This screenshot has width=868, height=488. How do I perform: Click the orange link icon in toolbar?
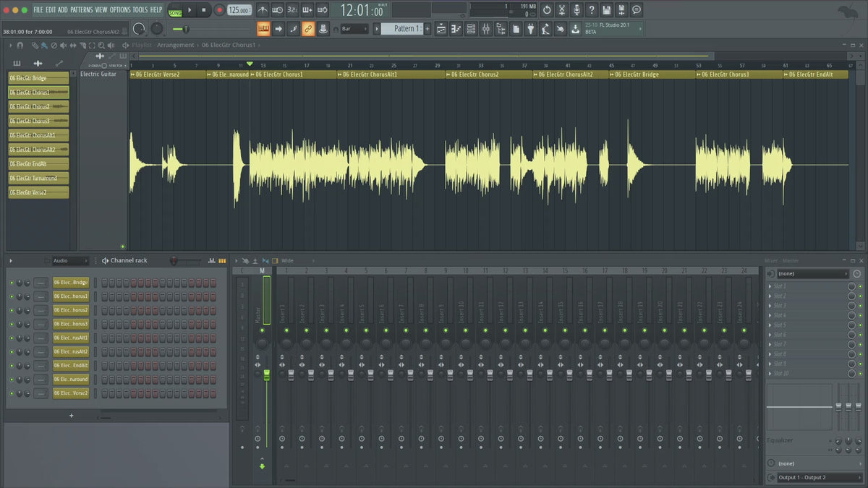pos(308,29)
